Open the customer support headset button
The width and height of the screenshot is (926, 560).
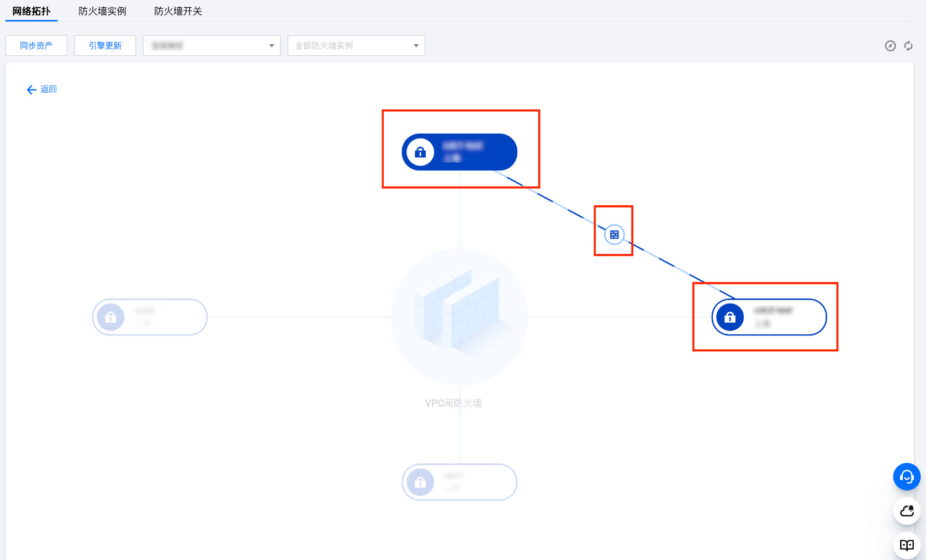coord(907,477)
